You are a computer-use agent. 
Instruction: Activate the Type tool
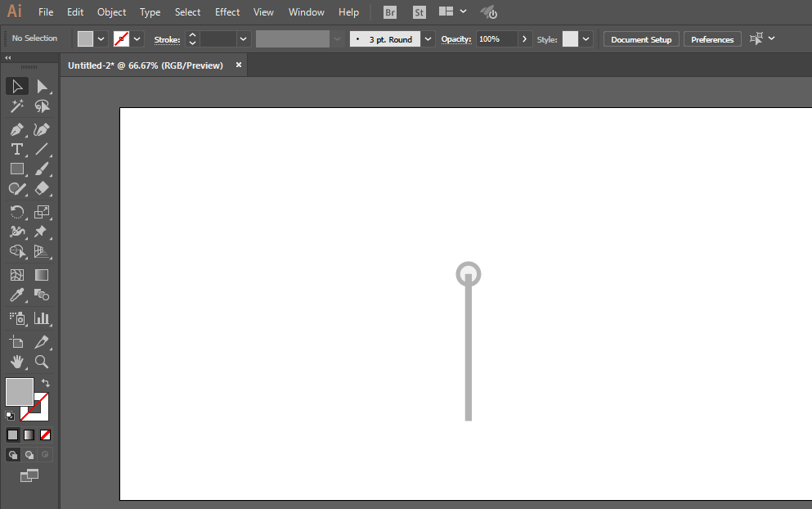[x=16, y=149]
